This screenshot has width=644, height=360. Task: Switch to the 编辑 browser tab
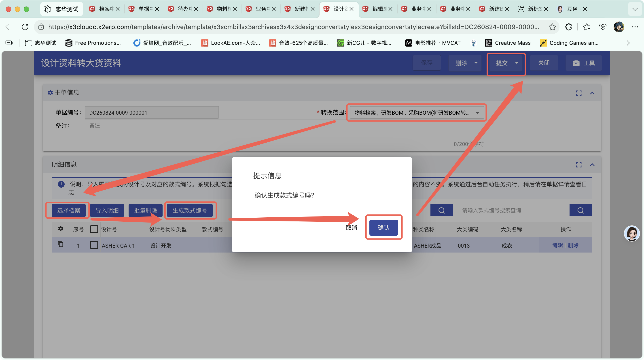point(377,9)
